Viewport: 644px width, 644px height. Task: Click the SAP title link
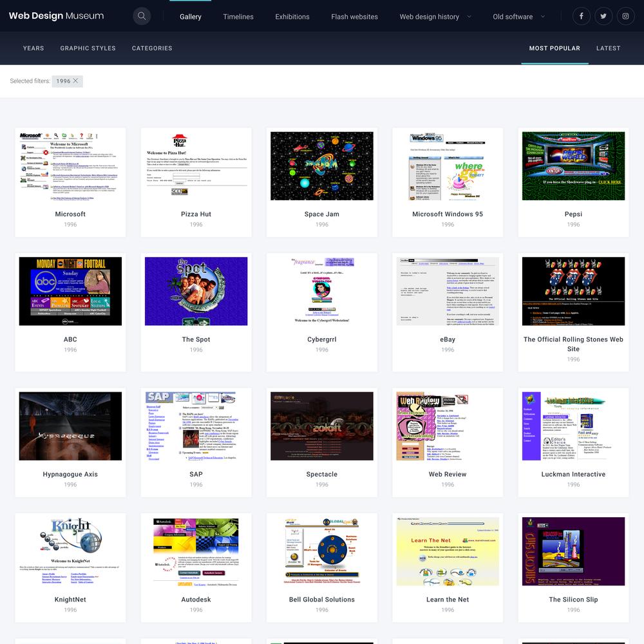(x=196, y=474)
